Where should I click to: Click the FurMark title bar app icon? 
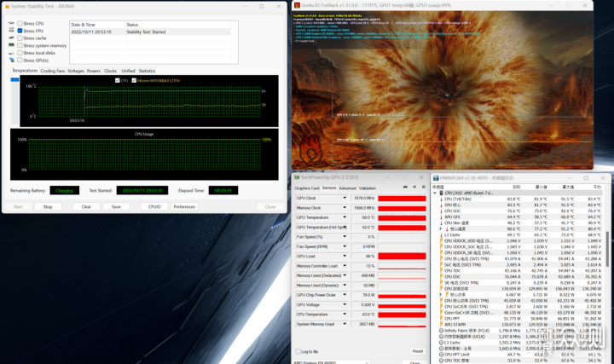(298, 5)
